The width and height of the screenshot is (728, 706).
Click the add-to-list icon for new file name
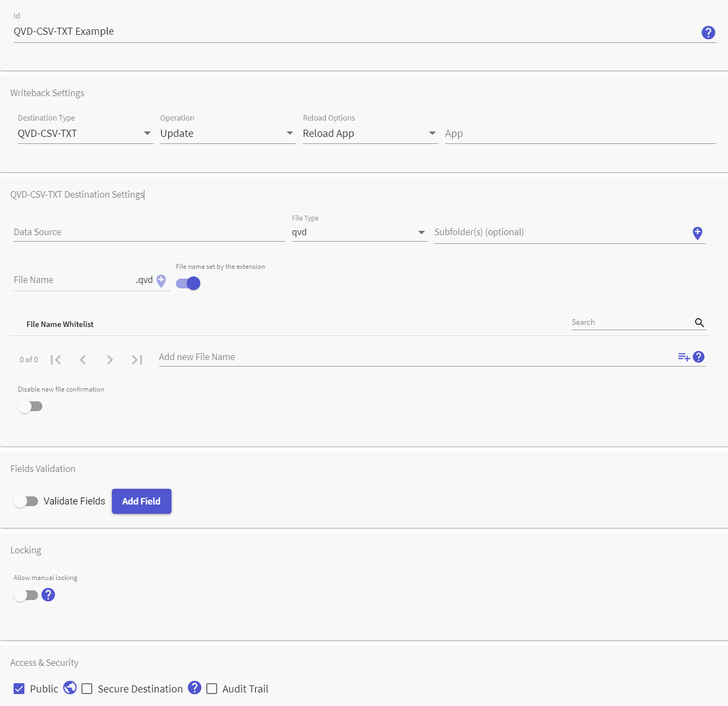(x=684, y=357)
